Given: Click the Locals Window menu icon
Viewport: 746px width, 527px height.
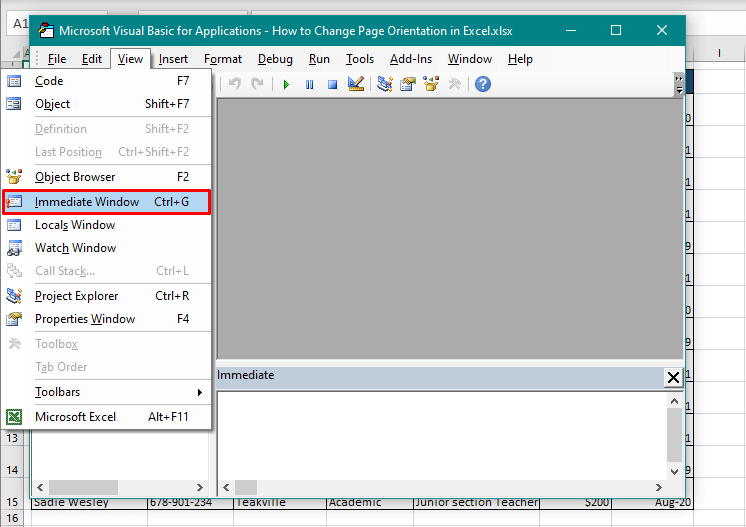Looking at the screenshot, I should click(x=14, y=225).
